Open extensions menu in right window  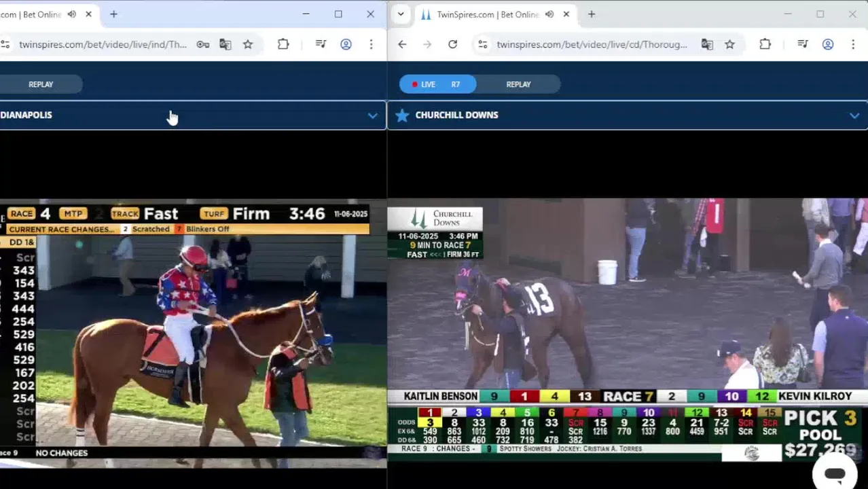765,44
